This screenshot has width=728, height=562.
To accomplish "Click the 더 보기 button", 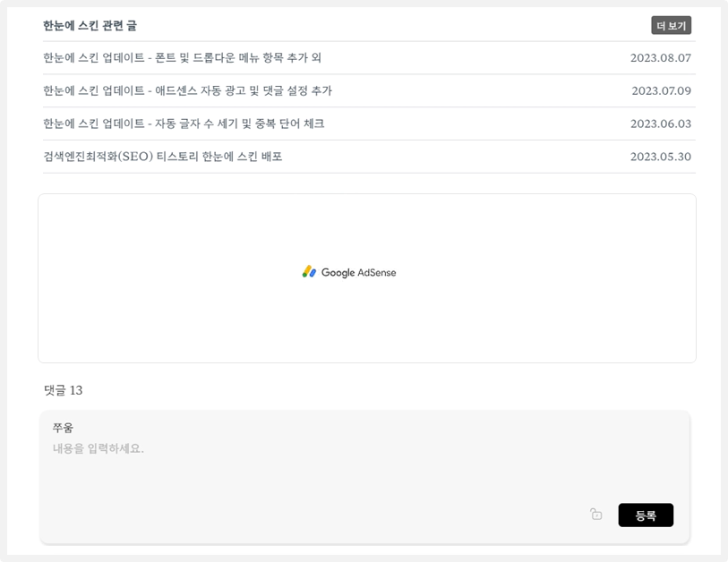I will click(x=671, y=26).
